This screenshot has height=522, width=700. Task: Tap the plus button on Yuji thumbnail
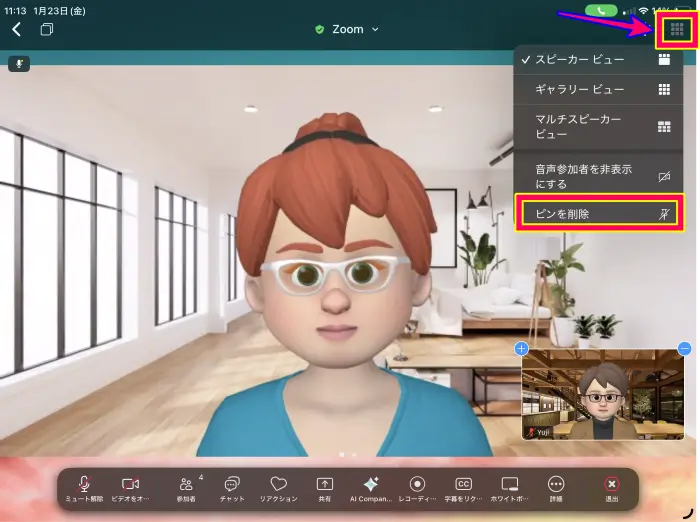tap(521, 349)
